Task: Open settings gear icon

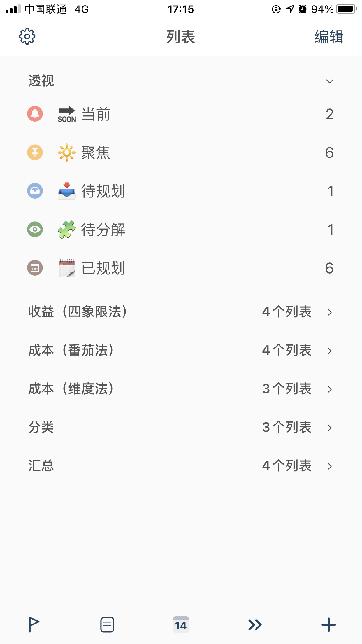Action: 27,37
